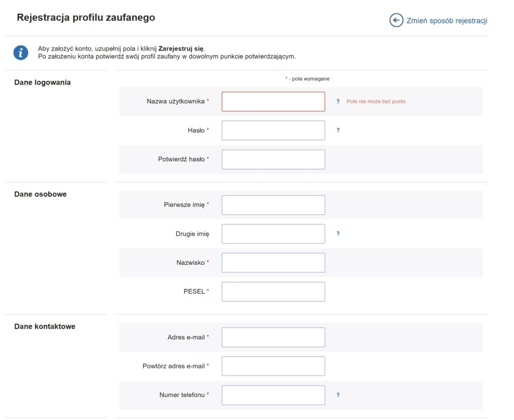Click the 'Pole nie może być puste' error text

(x=376, y=101)
